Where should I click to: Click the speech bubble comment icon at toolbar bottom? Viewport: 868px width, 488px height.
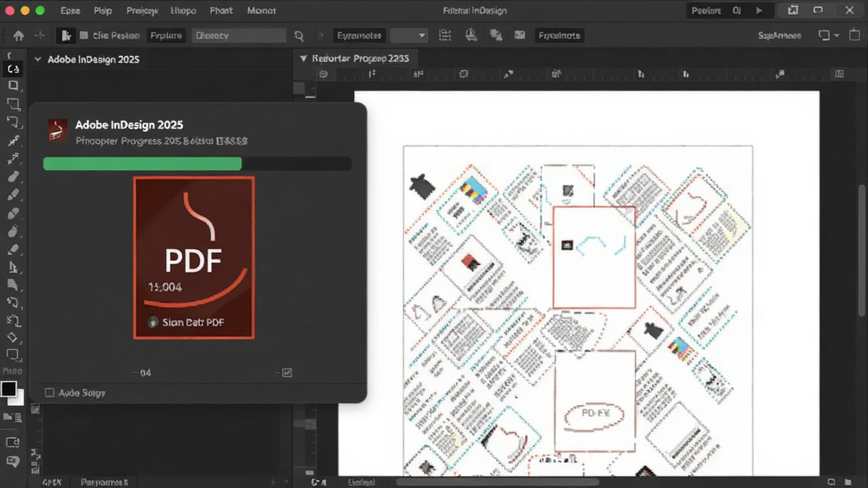coord(13,461)
